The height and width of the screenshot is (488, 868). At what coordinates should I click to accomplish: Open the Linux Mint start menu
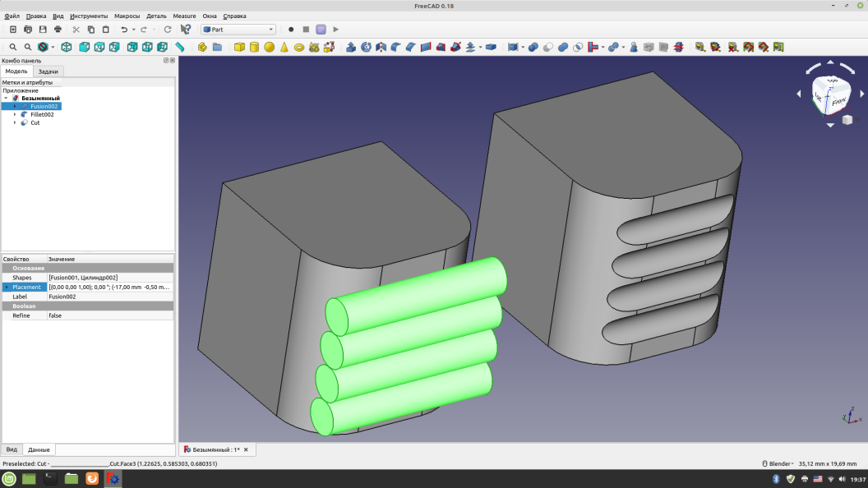pos(9,479)
